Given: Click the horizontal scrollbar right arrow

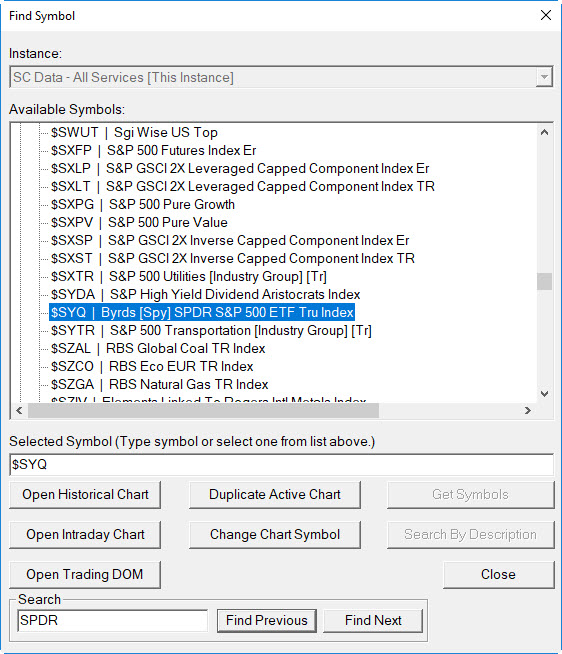Looking at the screenshot, I should [x=528, y=410].
